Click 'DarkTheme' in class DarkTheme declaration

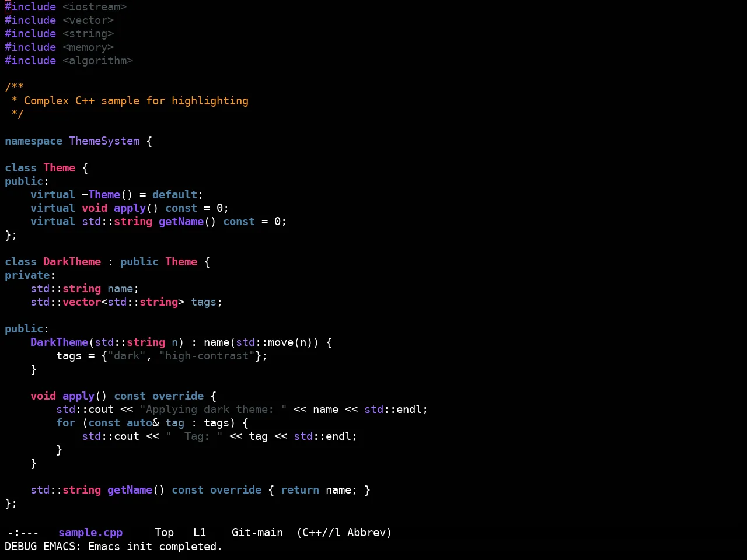click(x=72, y=262)
